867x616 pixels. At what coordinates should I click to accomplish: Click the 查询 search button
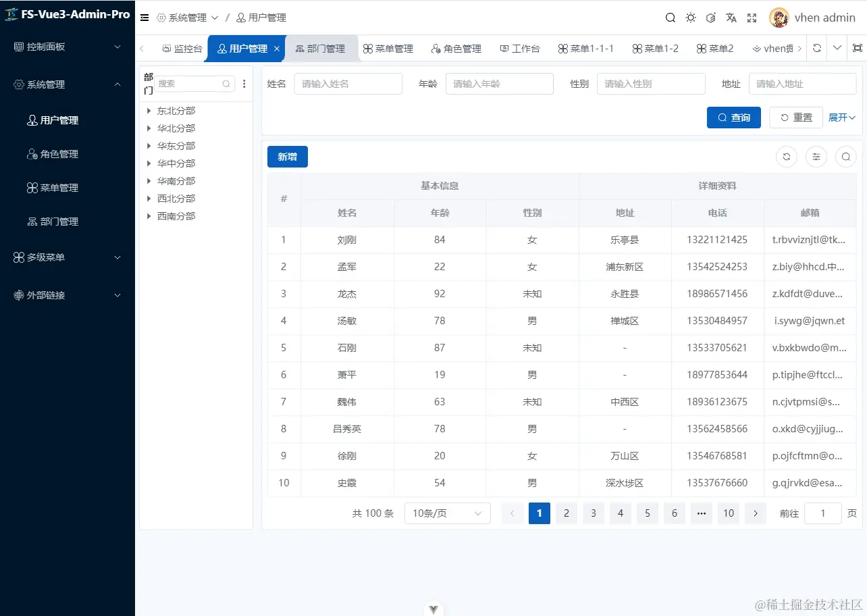[734, 118]
